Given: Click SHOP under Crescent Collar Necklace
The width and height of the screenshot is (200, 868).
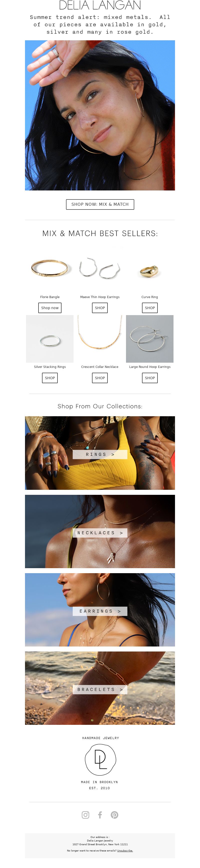Looking at the screenshot, I should (100, 378).
